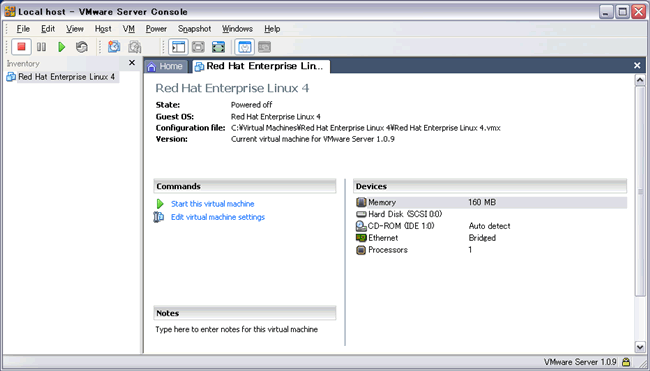Click the Hard Disk device icon

click(361, 214)
